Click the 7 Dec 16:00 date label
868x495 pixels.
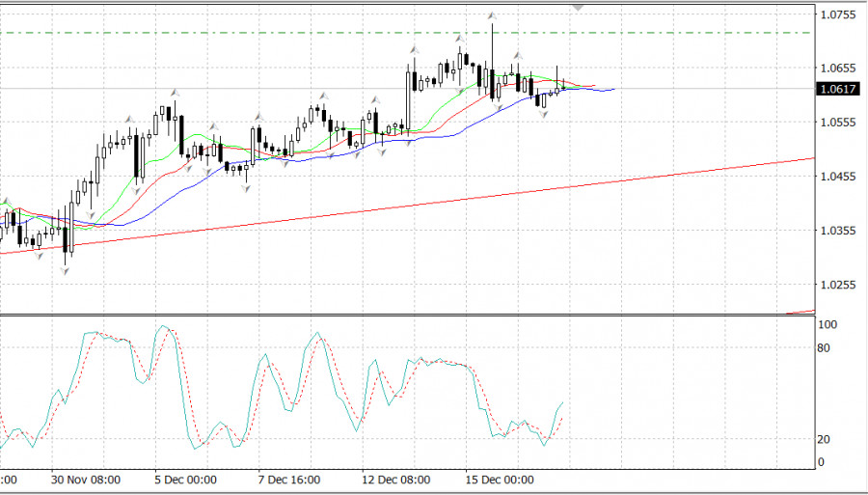(289, 480)
